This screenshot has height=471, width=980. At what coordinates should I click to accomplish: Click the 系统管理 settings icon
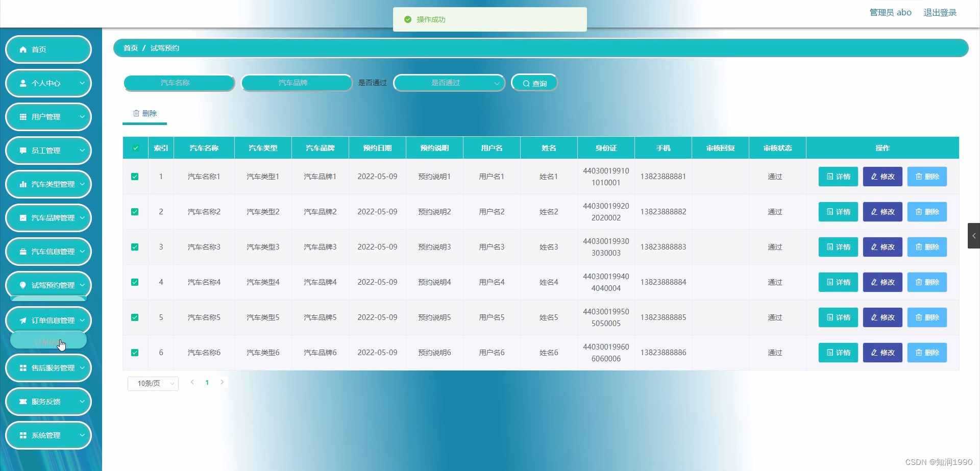(x=22, y=435)
